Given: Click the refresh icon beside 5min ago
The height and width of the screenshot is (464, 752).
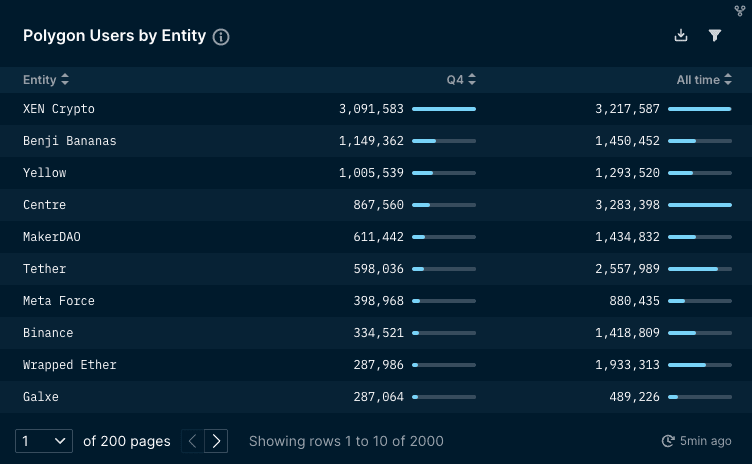Looking at the screenshot, I should 668,441.
